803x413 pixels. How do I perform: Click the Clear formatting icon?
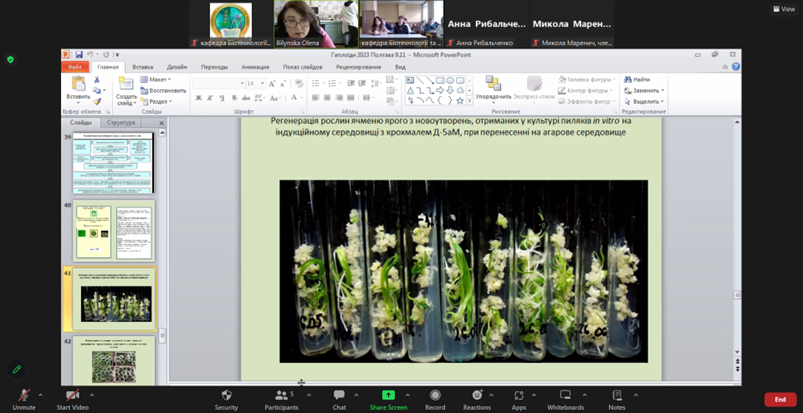pyautogui.click(x=299, y=84)
